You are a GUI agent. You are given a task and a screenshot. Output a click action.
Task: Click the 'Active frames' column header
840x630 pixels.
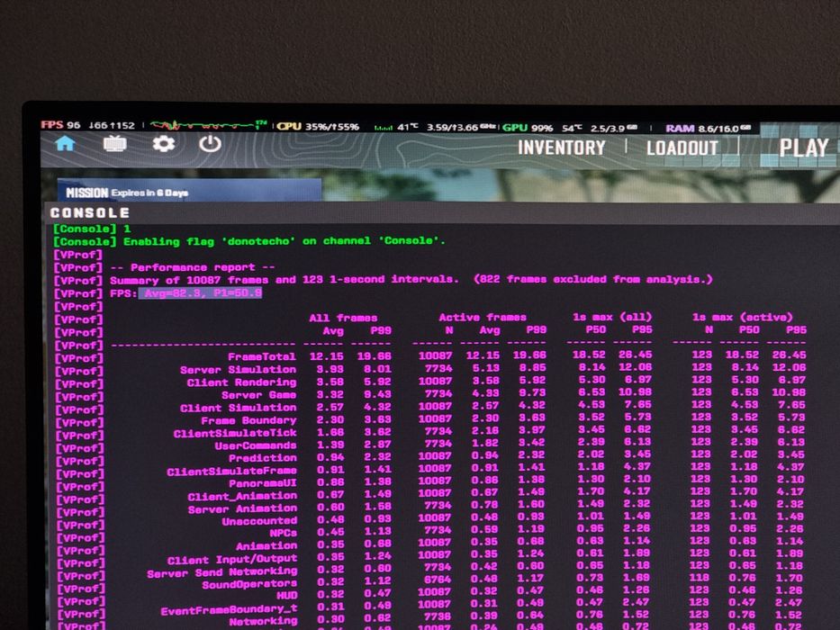point(483,317)
